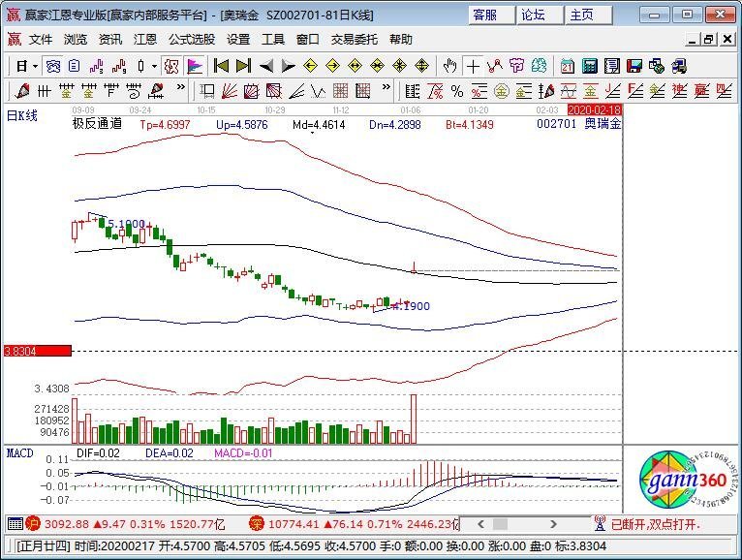This screenshot has width=742, height=560.
Task: Click the bottom horizontal scrollbar thumb
Action: pyautogui.click(x=500, y=524)
